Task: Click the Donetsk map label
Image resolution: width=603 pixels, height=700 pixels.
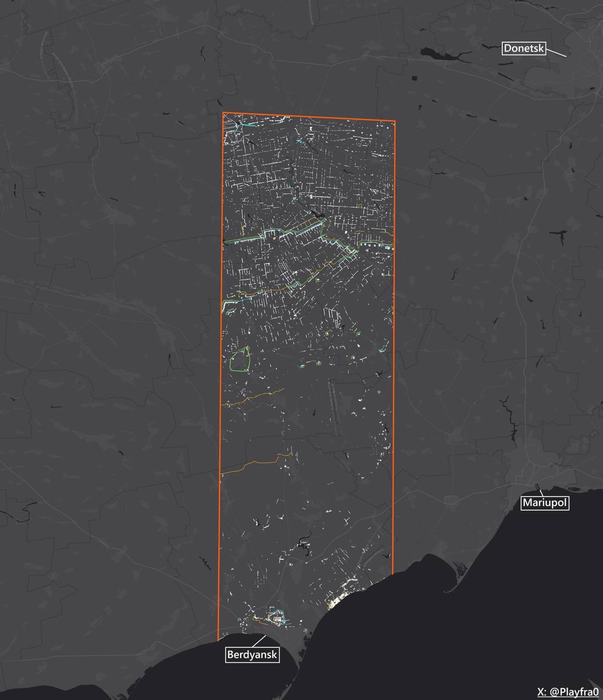Action: pos(524,49)
